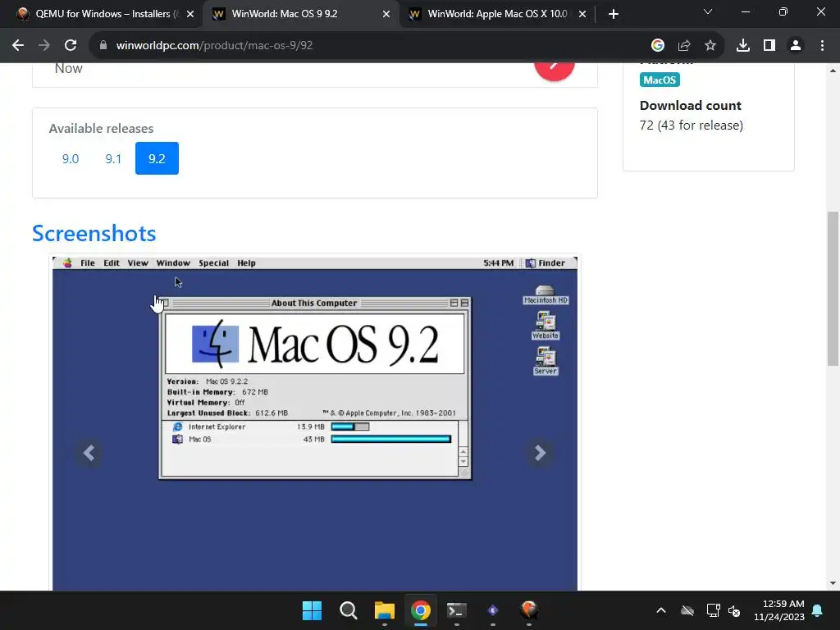Open the QEMU taskbar icon
The image size is (840, 630).
point(529,610)
